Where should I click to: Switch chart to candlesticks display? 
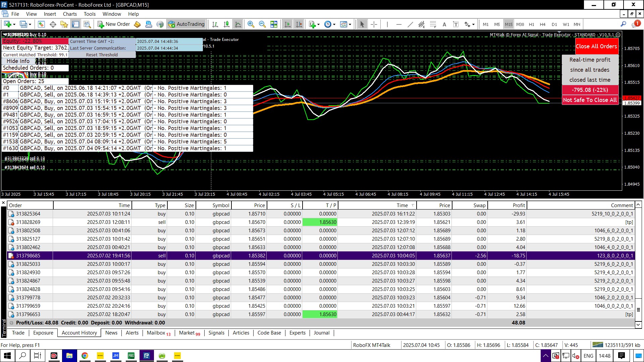(226, 24)
